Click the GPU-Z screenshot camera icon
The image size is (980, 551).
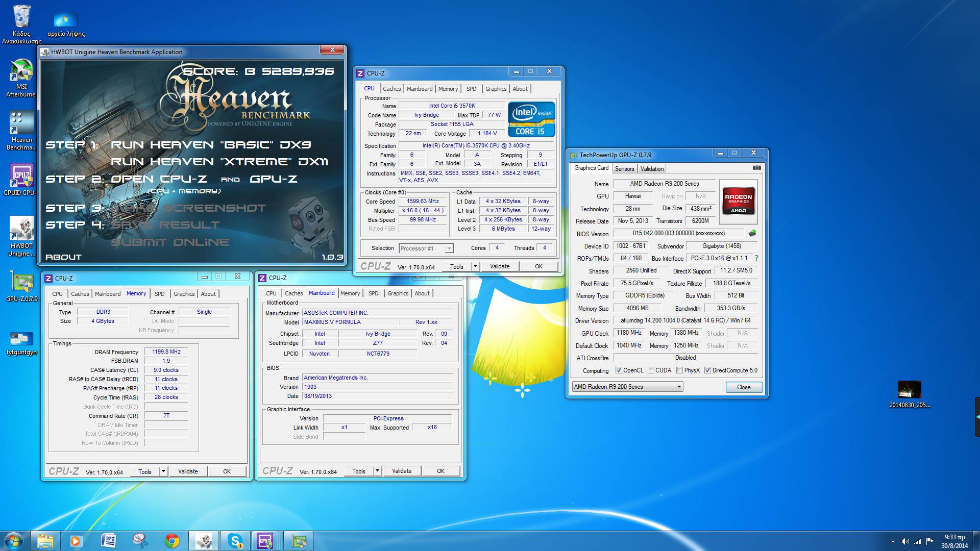[x=757, y=168]
